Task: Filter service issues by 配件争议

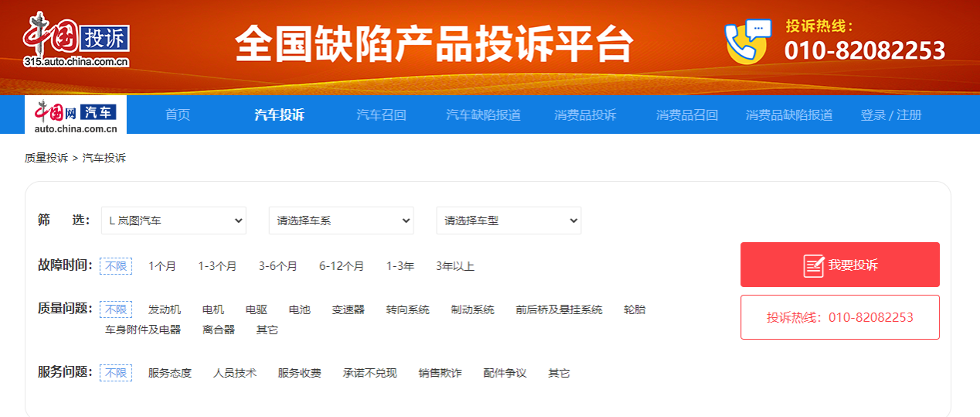Action: [505, 373]
